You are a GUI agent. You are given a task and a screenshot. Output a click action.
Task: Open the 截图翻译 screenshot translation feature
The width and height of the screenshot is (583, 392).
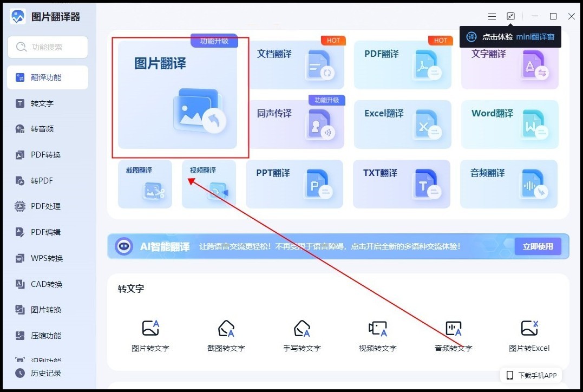(x=145, y=184)
